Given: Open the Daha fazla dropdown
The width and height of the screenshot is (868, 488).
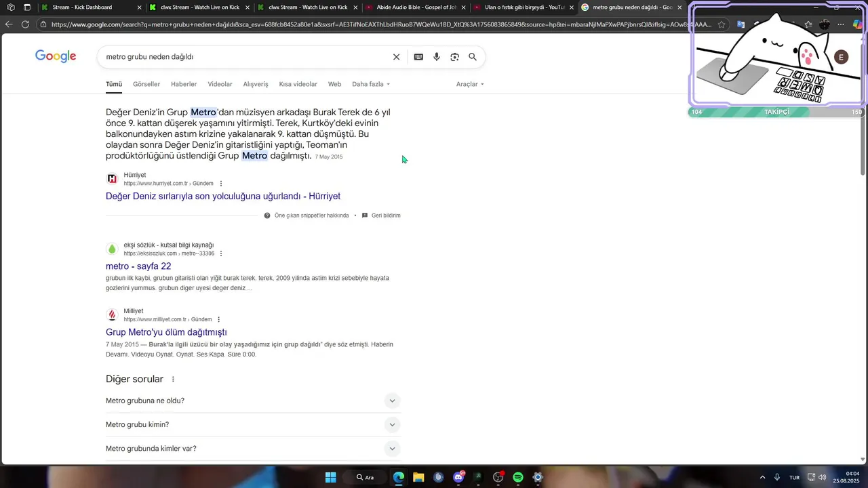Looking at the screenshot, I should point(371,84).
